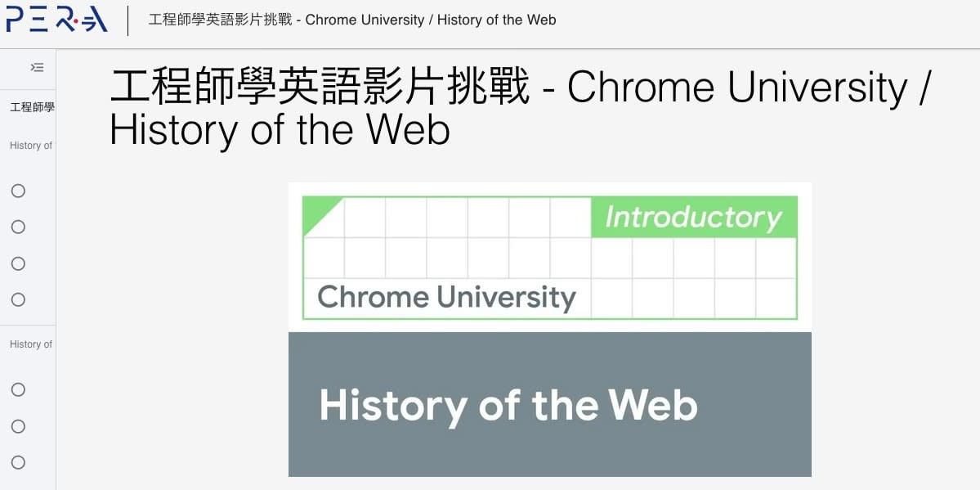Select the last circle under the second section
The height and width of the screenshot is (490, 980).
pyautogui.click(x=17, y=463)
